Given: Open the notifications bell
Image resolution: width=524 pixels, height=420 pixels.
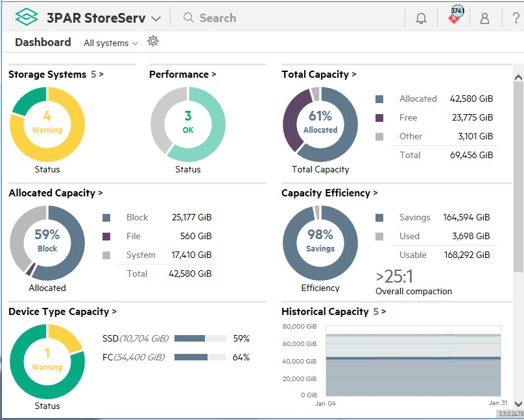Looking at the screenshot, I should [x=421, y=17].
